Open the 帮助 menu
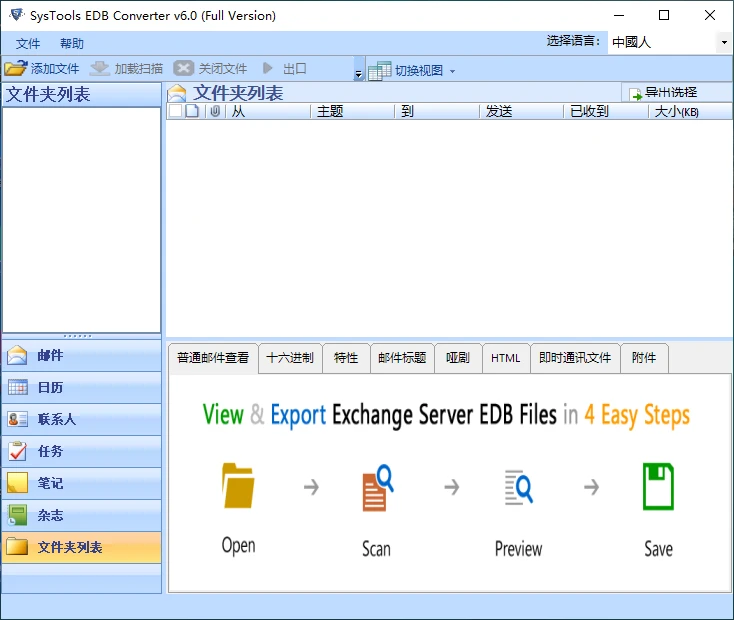 click(x=72, y=44)
